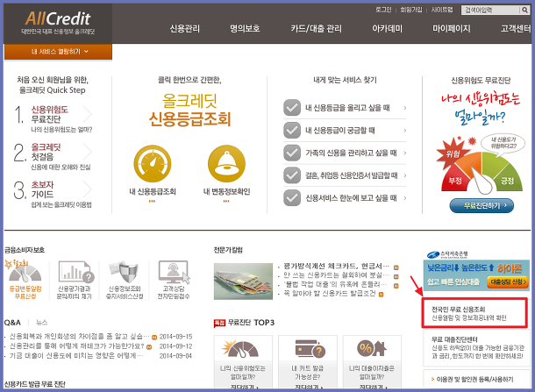
Task: Click chevron next to 신용위험도 무료진단 step
Action: (88, 114)
